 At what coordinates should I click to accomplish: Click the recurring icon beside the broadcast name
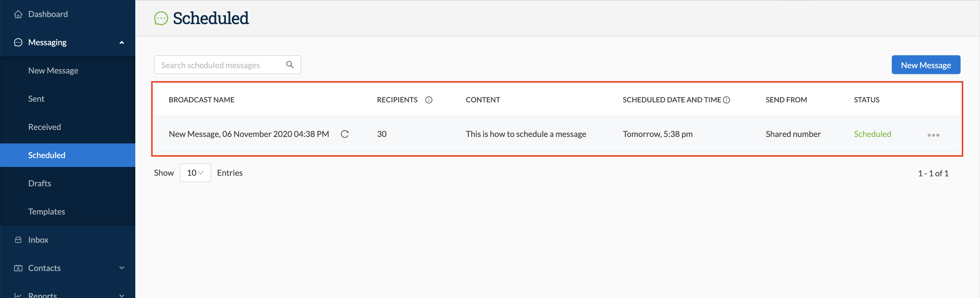click(345, 134)
